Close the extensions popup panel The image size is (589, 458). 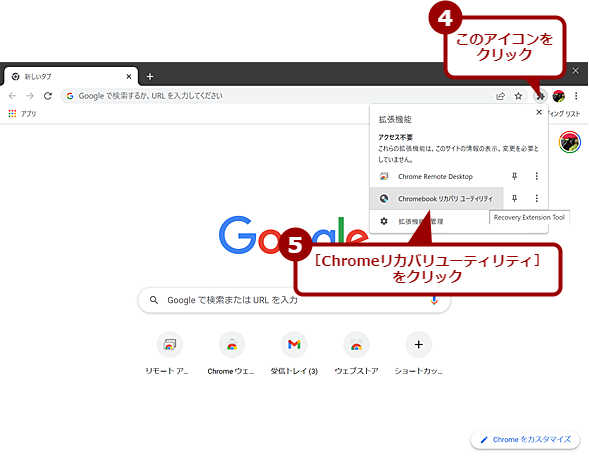point(539,112)
